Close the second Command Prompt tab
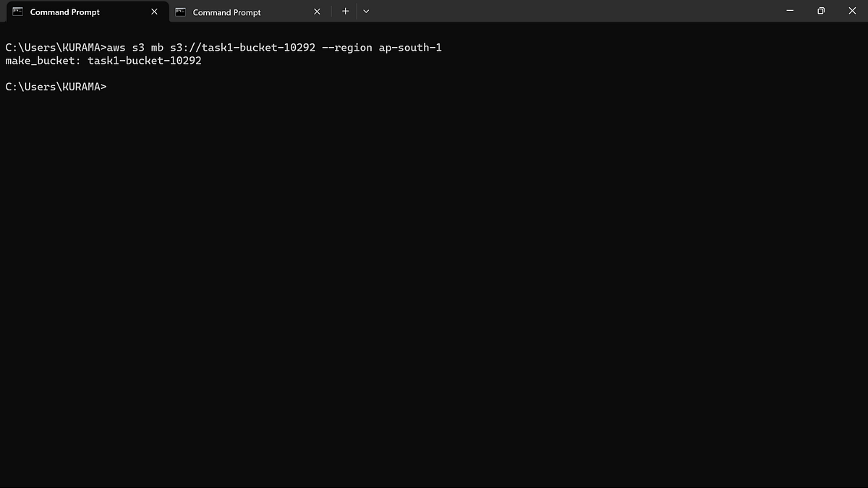 317,12
